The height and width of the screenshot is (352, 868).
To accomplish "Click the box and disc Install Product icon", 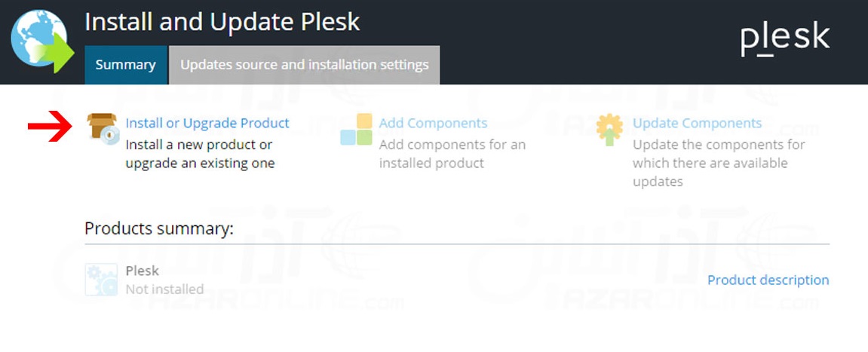I will click(103, 129).
